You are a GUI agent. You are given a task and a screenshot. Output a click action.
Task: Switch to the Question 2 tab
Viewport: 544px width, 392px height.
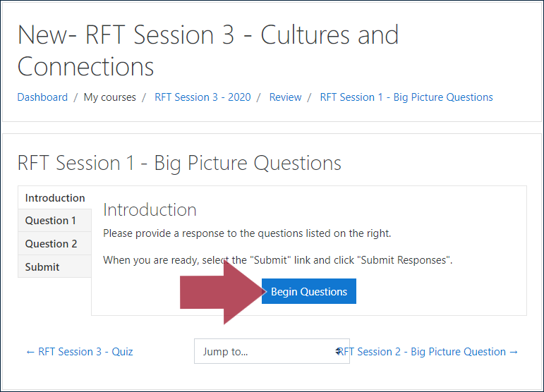(55, 244)
